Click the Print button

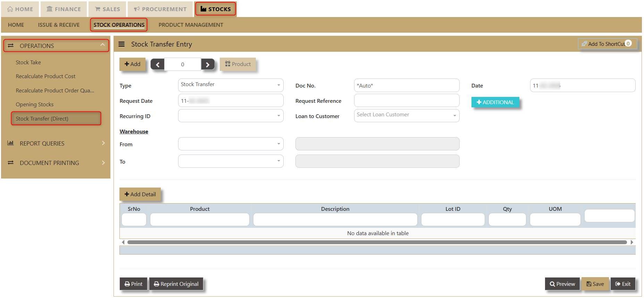[x=134, y=284]
